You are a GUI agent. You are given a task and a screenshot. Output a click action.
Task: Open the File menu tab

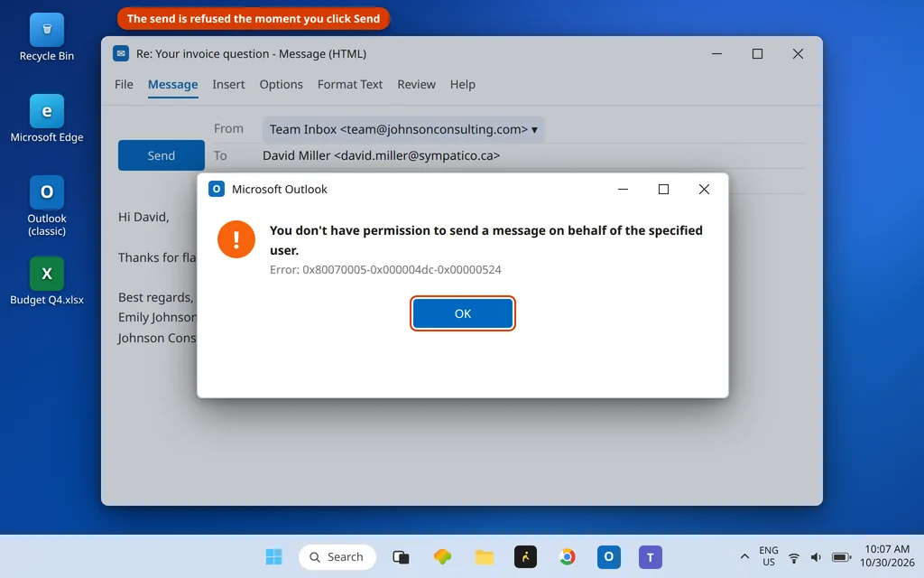[x=124, y=84]
